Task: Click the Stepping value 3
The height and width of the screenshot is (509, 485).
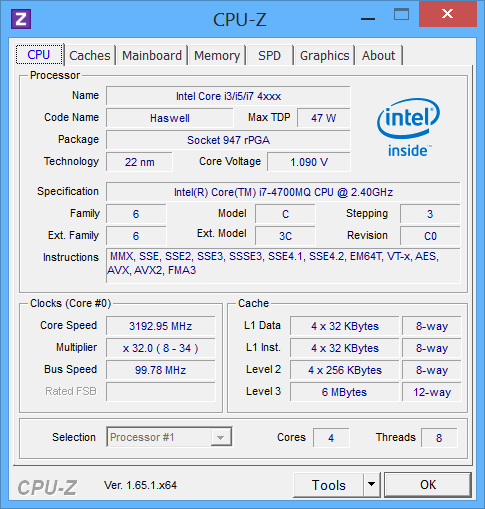Action: [x=430, y=214]
